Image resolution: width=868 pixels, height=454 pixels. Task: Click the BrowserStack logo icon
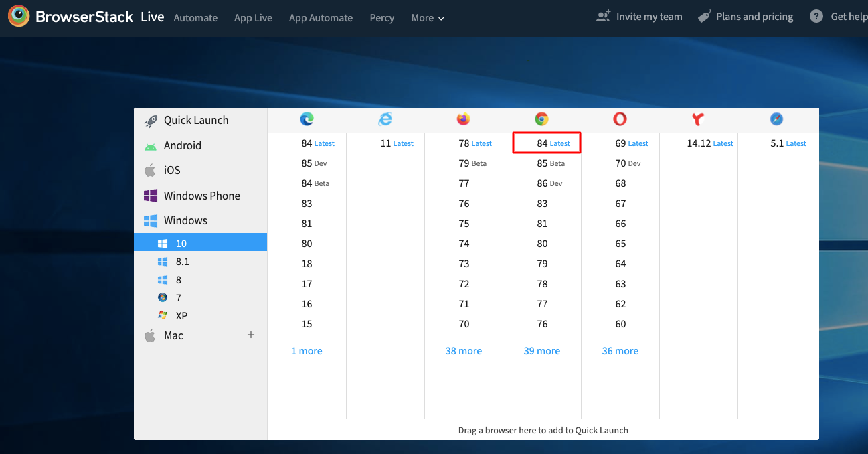pos(19,17)
